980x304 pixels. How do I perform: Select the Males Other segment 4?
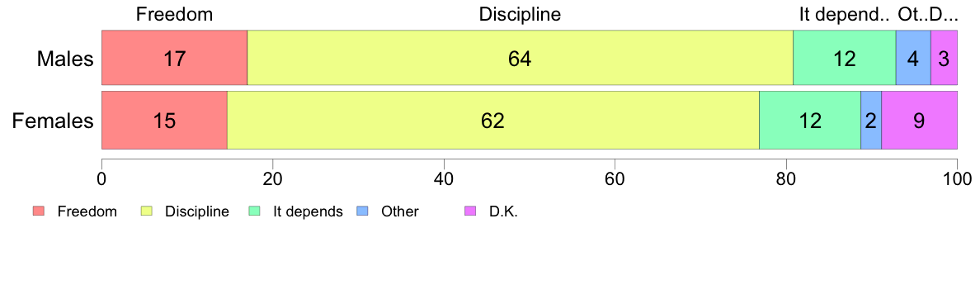pyautogui.click(x=913, y=58)
